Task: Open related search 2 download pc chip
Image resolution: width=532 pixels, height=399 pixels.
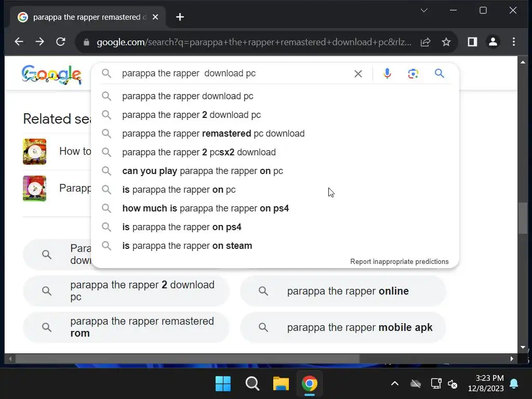Action: pyautogui.click(x=126, y=291)
